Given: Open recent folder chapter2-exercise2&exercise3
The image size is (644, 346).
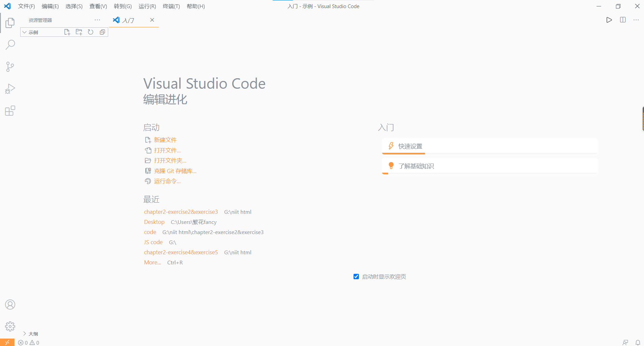Looking at the screenshot, I should coord(181,212).
